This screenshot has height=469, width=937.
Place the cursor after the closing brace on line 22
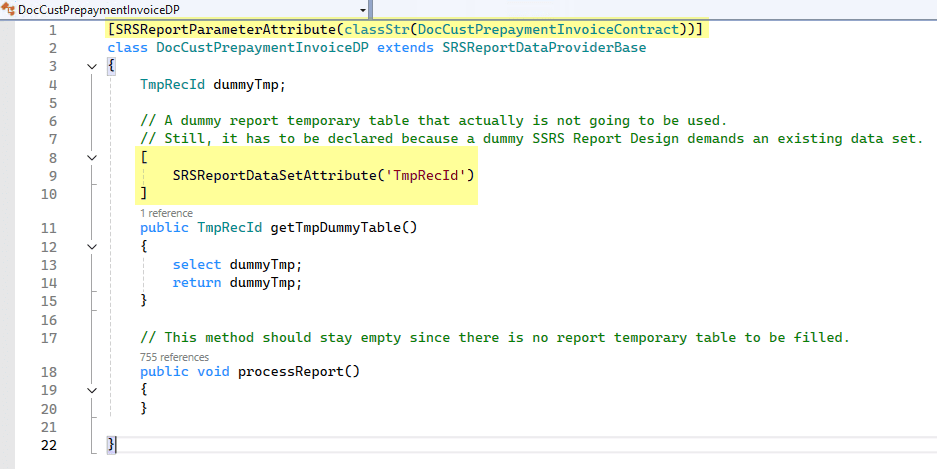(x=116, y=445)
